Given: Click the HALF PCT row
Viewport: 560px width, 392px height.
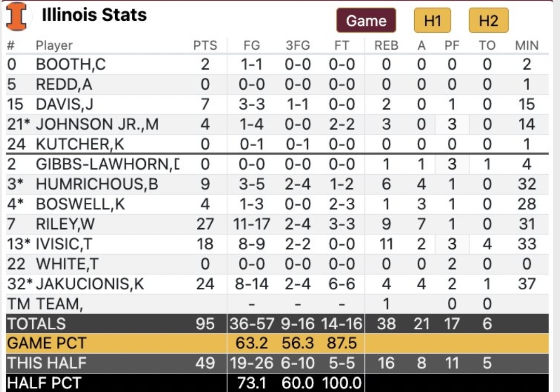Looking at the screenshot, I should coord(277,383).
